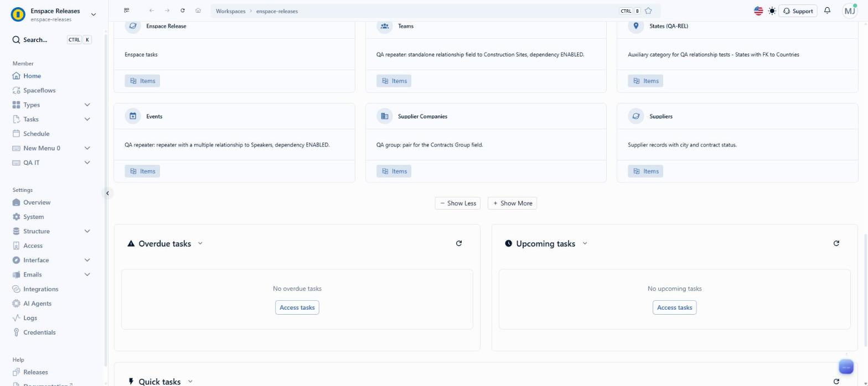This screenshot has height=386, width=868.
Task: Expand the Enspace Releases workspace switcher
Action: [93, 14]
